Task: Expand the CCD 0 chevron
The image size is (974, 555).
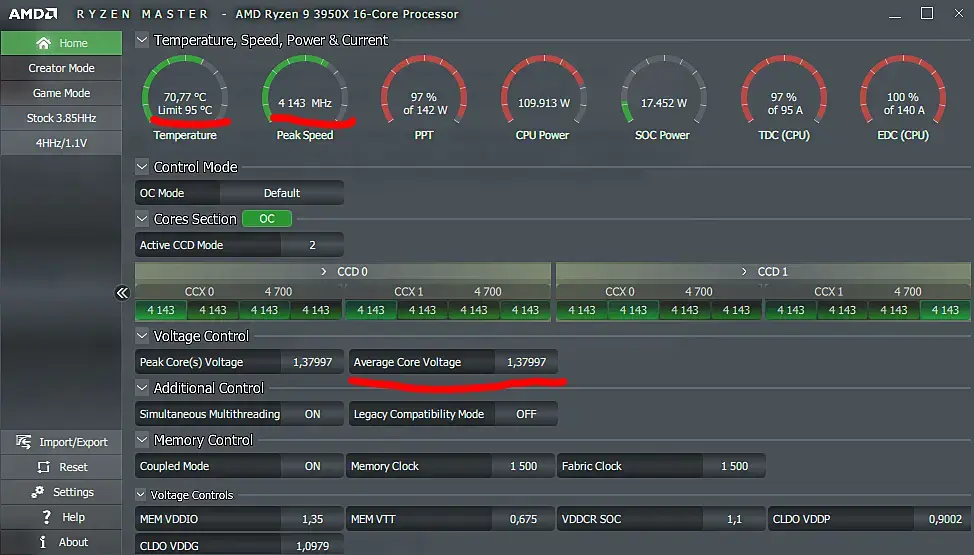Action: pos(324,272)
